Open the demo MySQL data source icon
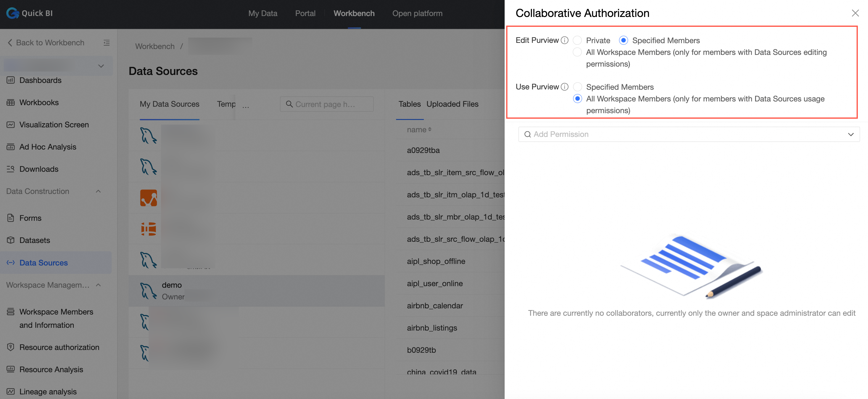The height and width of the screenshot is (399, 868). (x=148, y=291)
